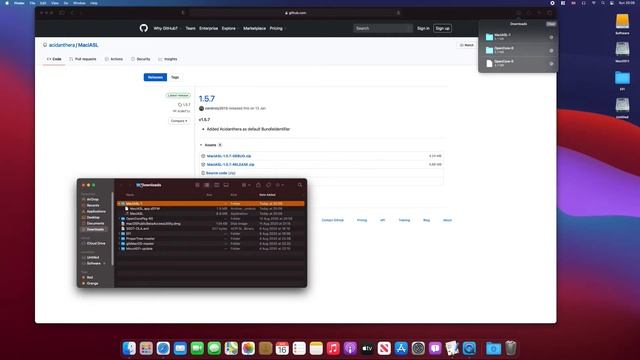
Task: Open Apple TV app in the Dock
Action: coord(367,348)
